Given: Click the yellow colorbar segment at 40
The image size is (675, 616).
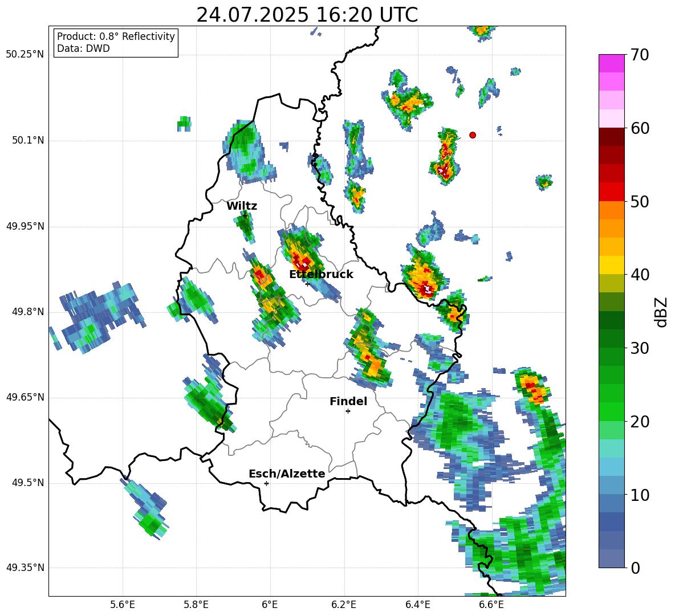Looking at the screenshot, I should tap(611, 265).
